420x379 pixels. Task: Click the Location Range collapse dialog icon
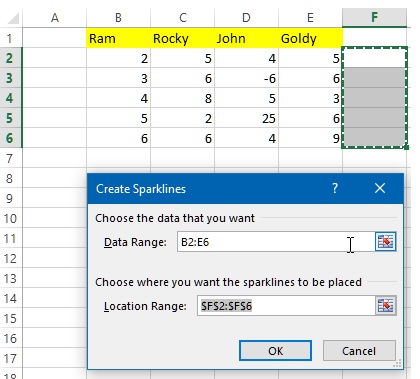coord(386,306)
